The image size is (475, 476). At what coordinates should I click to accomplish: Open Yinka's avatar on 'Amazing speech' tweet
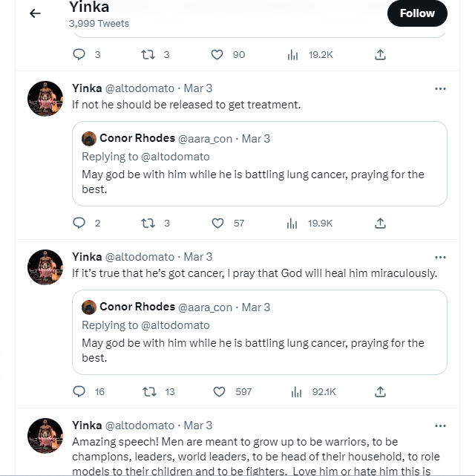(x=45, y=436)
